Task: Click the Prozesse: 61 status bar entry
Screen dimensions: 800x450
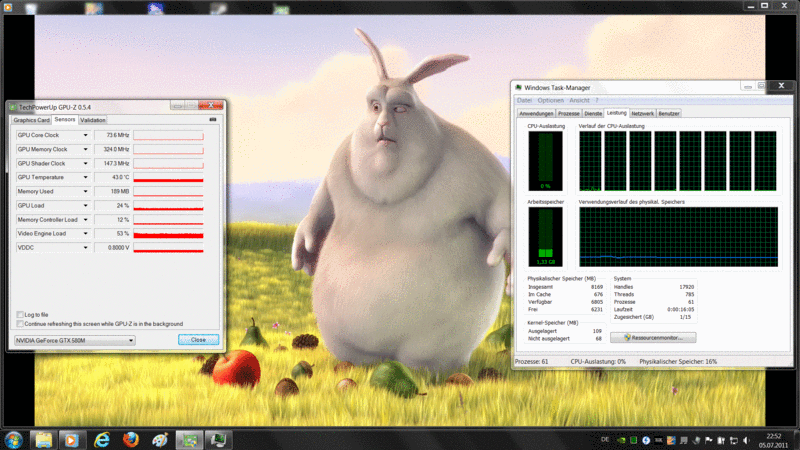Action: (531, 362)
